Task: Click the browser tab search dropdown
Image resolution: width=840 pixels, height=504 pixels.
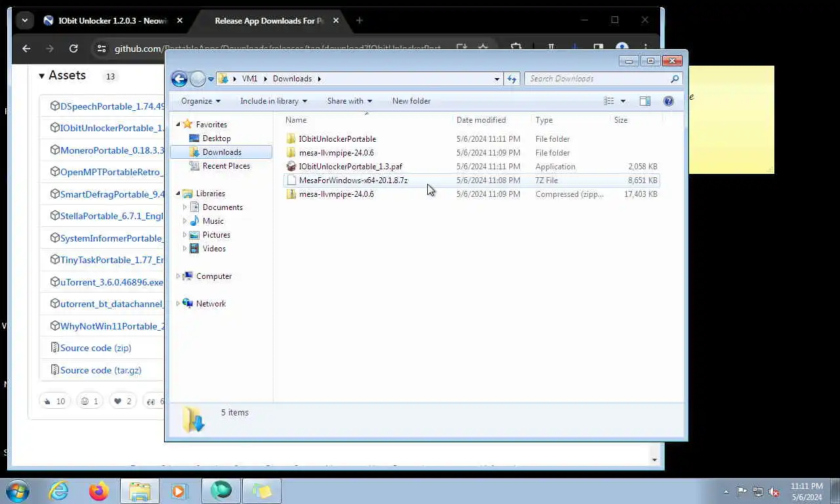Action: [24, 20]
